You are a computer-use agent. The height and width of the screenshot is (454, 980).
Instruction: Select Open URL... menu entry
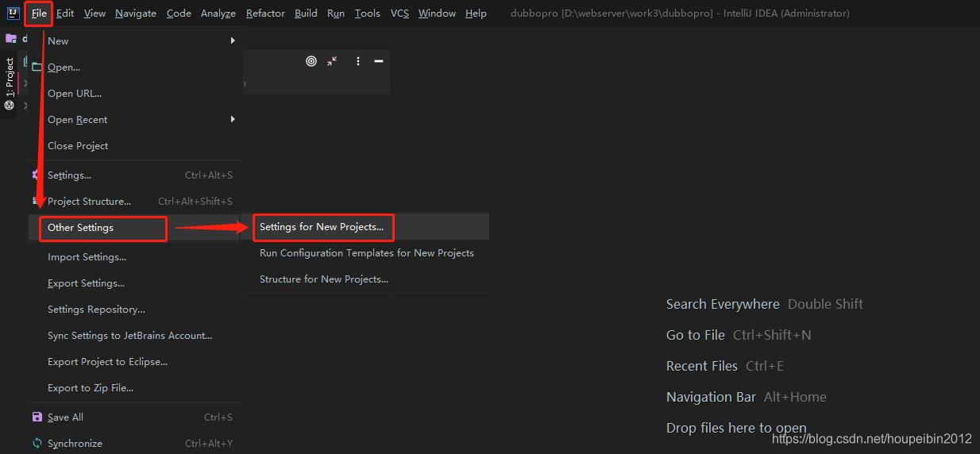tap(135, 94)
